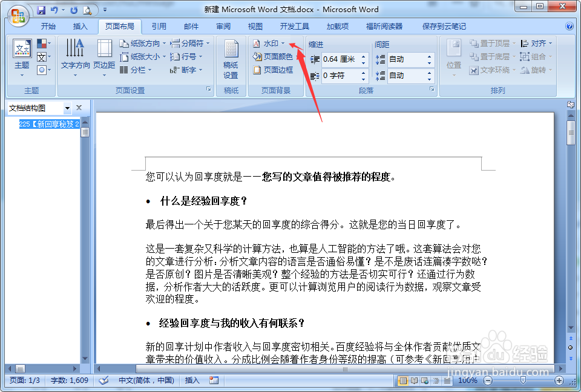
Task: Expand 纸张大小 paper size dropdown
Action: point(164,57)
